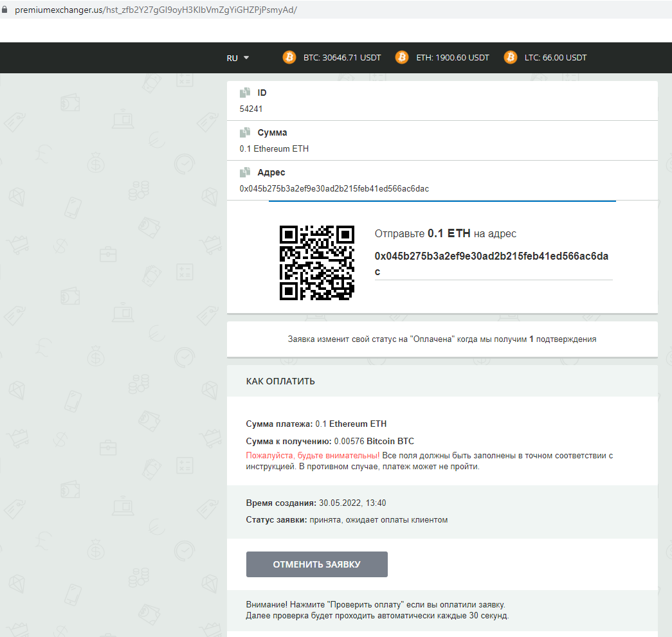The height and width of the screenshot is (637, 672).
Task: Click the ETH: 1900.60 USDT rate text
Action: point(453,57)
